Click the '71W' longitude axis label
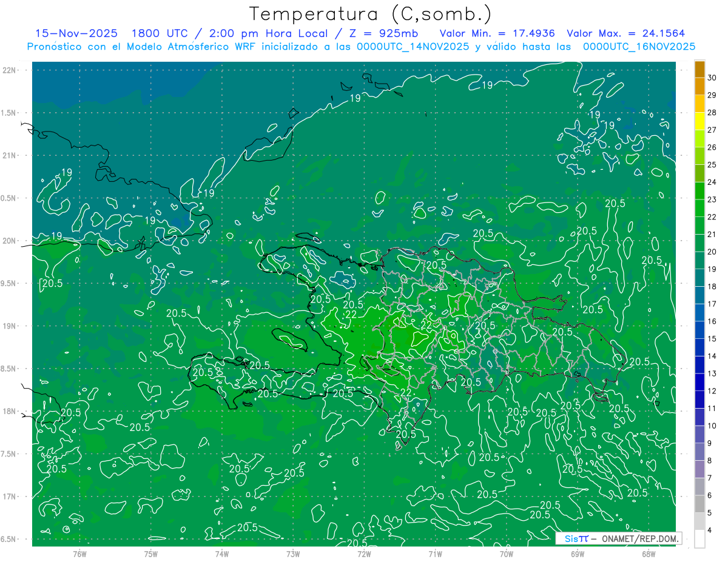Image resolution: width=728 pixels, height=562 pixels. tap(435, 554)
